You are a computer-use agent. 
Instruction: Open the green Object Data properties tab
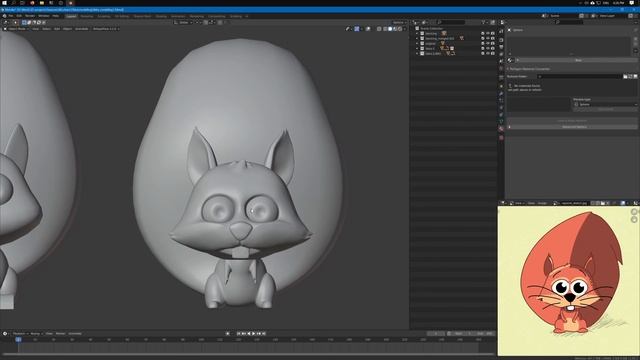point(501,122)
